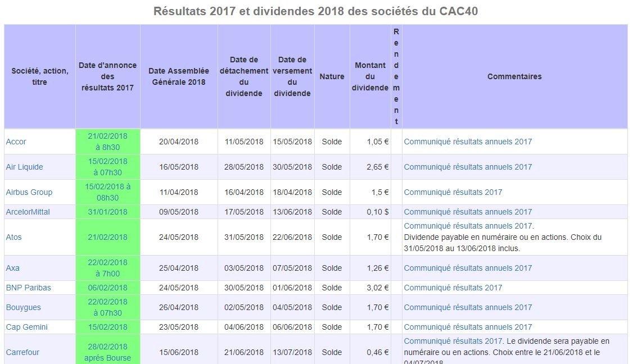This screenshot has width=633, height=364.
Task: Click Bouygues's results date '22/02/2018 à 07h30'
Action: (x=107, y=307)
